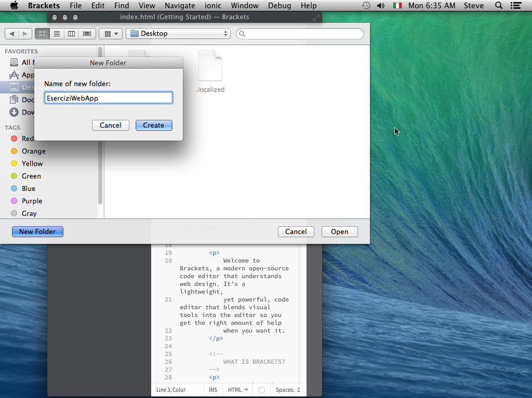Select the Red tag
The image size is (532, 398).
[22, 139]
